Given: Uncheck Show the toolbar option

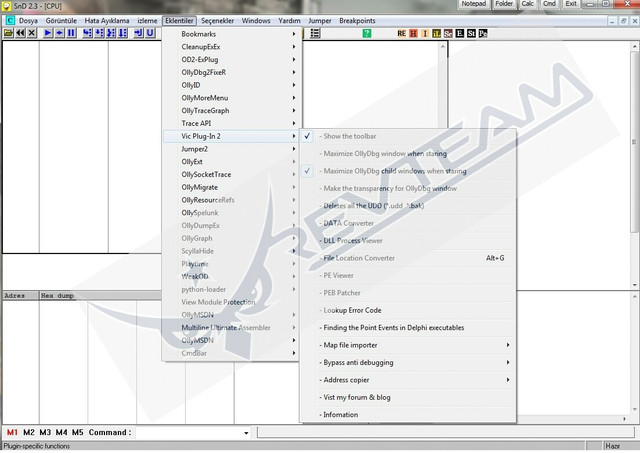Looking at the screenshot, I should coord(408,136).
